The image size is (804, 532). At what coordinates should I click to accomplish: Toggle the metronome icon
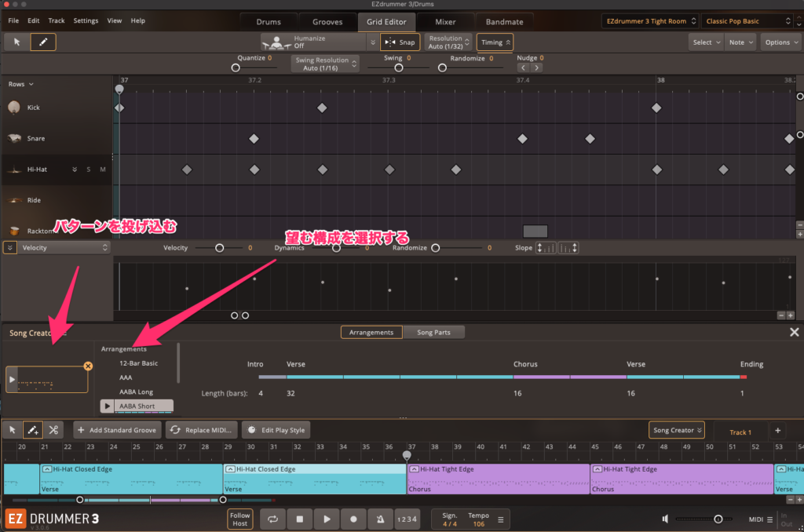tap(380, 519)
